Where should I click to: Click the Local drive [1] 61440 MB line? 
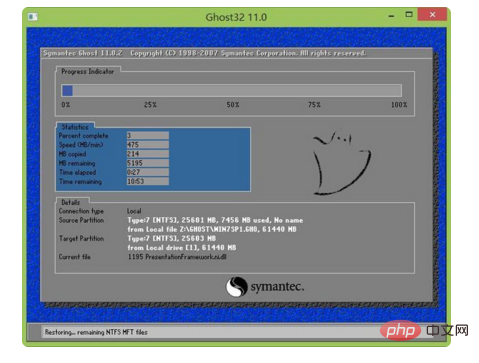(x=182, y=248)
